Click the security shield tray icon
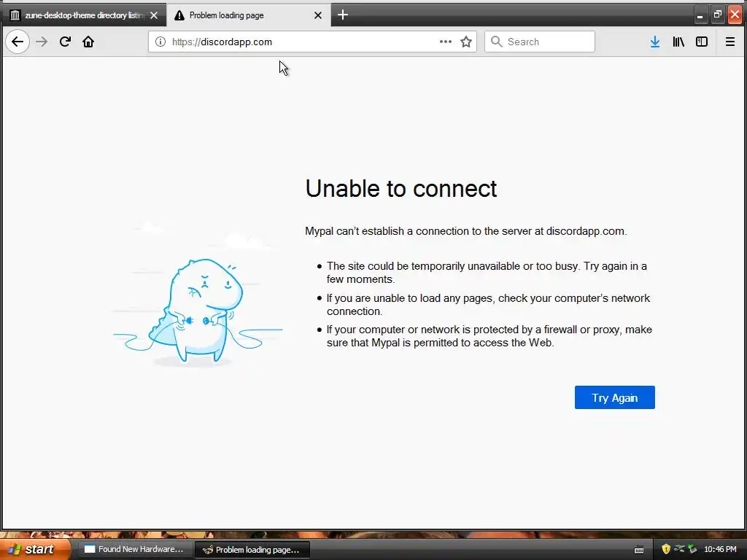The image size is (747, 560). point(666,549)
